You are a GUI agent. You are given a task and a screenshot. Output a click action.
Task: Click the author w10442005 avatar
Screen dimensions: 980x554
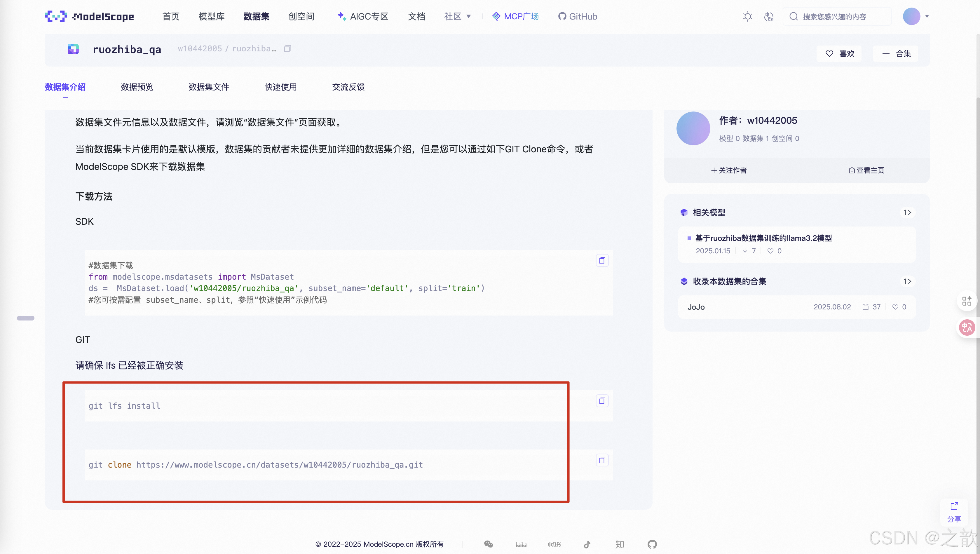(693, 128)
